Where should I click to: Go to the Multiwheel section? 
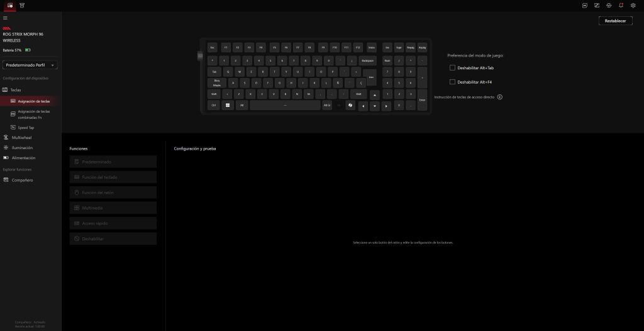(21, 137)
